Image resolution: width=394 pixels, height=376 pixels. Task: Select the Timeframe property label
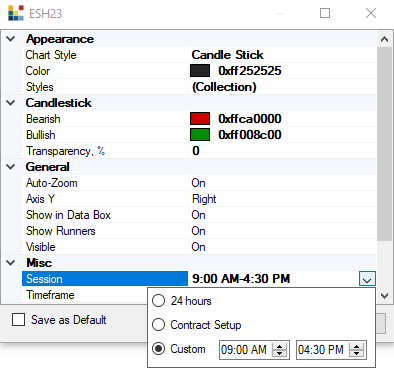click(50, 295)
